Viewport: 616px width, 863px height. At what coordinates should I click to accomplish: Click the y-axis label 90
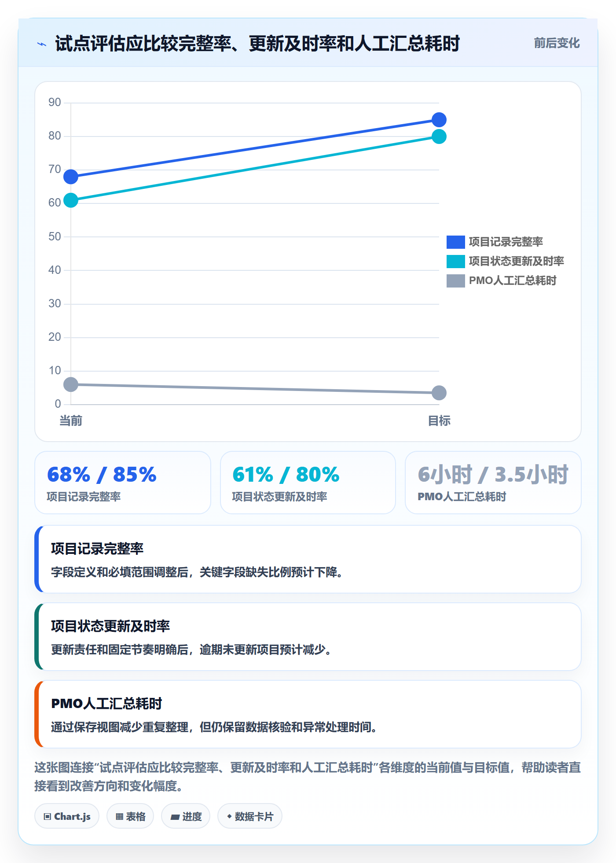coord(55,102)
